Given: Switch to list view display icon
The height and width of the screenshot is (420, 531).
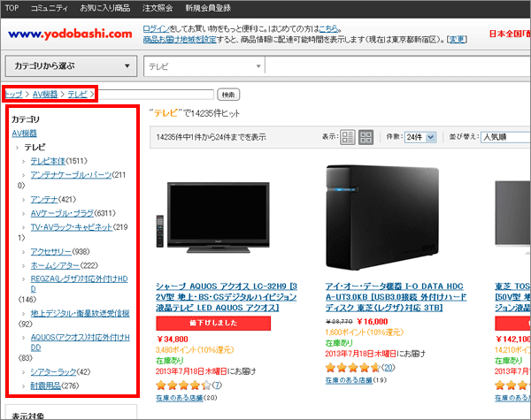Looking at the screenshot, I should pos(348,137).
